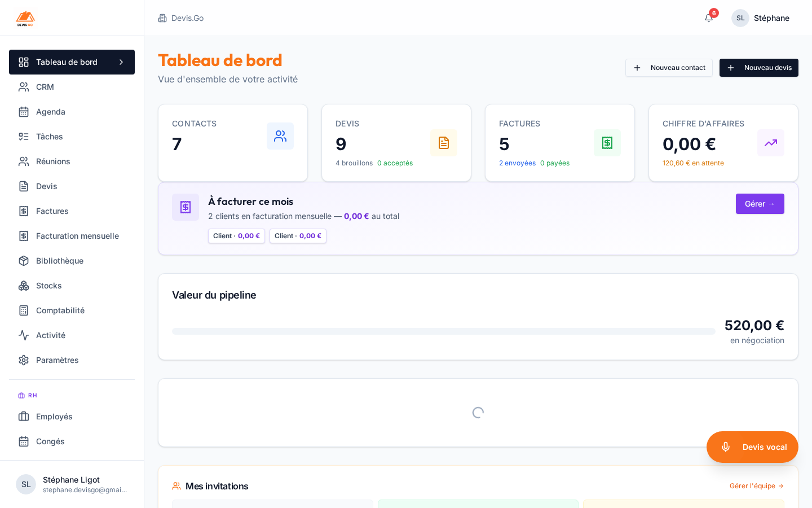
Task: Go to Agenda in sidebar
Action: [x=72, y=112]
